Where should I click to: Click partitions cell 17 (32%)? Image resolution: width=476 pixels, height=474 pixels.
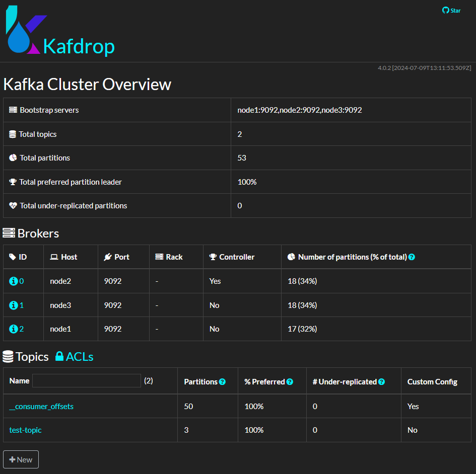(x=302, y=329)
